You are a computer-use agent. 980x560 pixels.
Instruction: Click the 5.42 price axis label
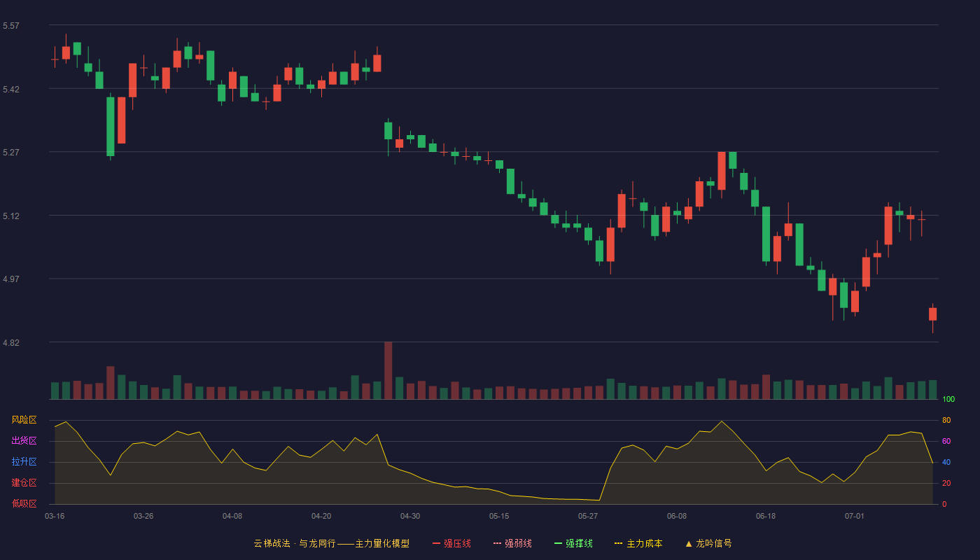click(11, 90)
